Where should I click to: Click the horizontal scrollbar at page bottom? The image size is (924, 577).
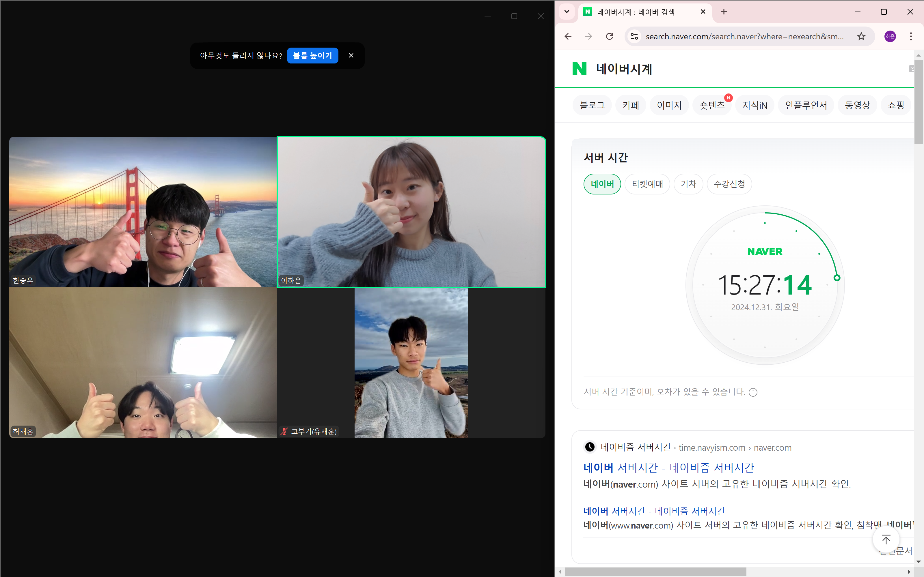click(655, 572)
